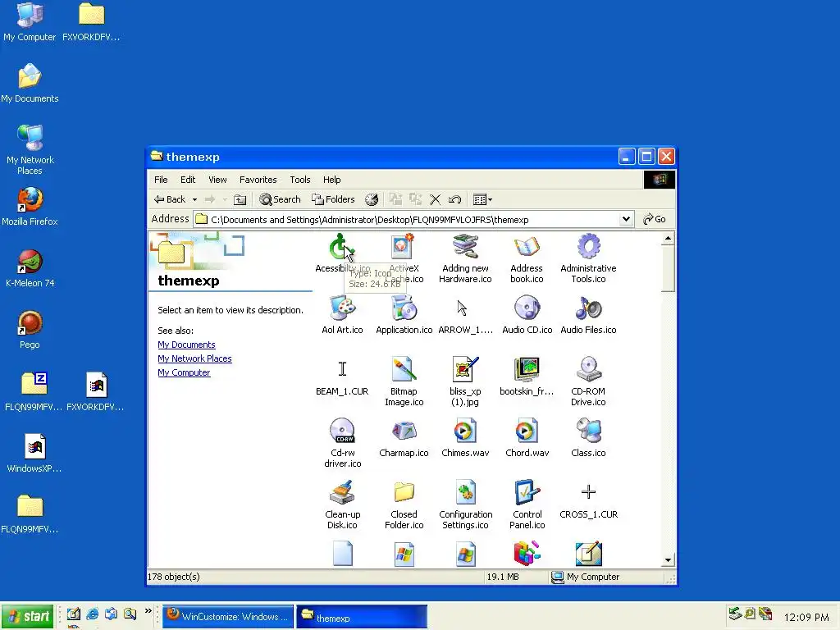Click the Start button
840x630 pixels.
27,617
